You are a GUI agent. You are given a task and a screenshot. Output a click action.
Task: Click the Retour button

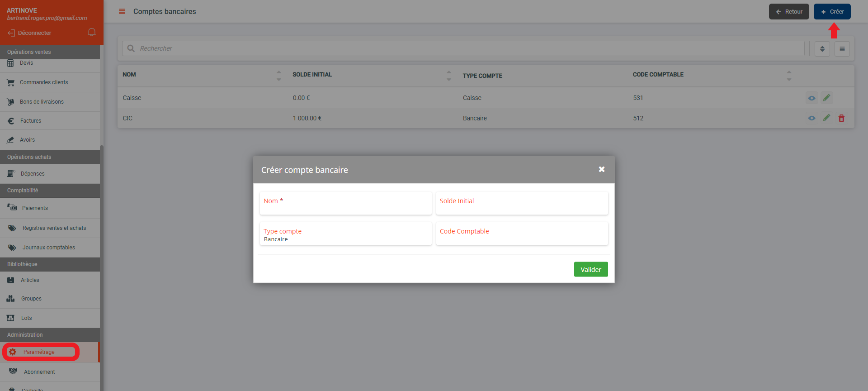coord(788,12)
